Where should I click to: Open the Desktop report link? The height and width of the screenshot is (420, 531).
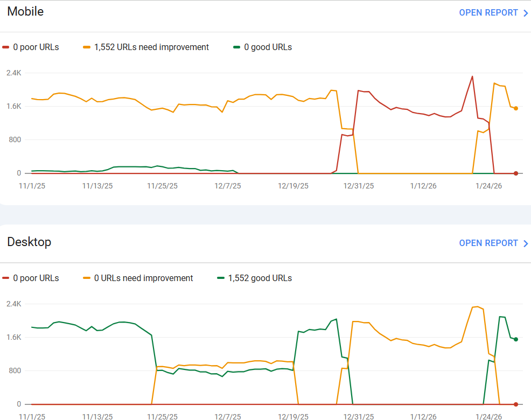coord(493,243)
